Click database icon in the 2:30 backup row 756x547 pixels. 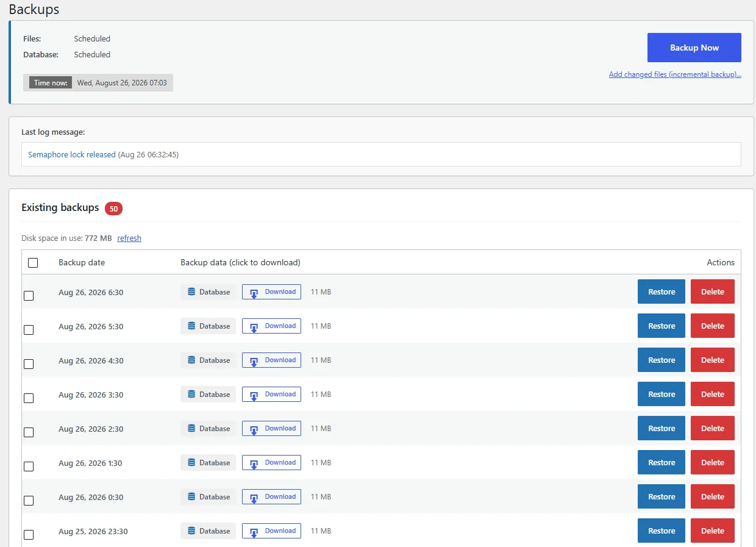191,429
